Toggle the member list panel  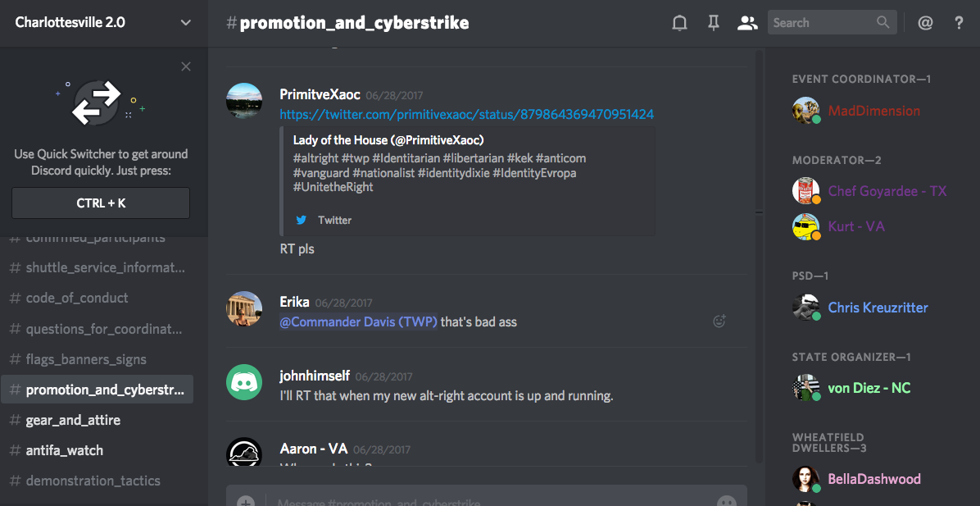(x=746, y=23)
